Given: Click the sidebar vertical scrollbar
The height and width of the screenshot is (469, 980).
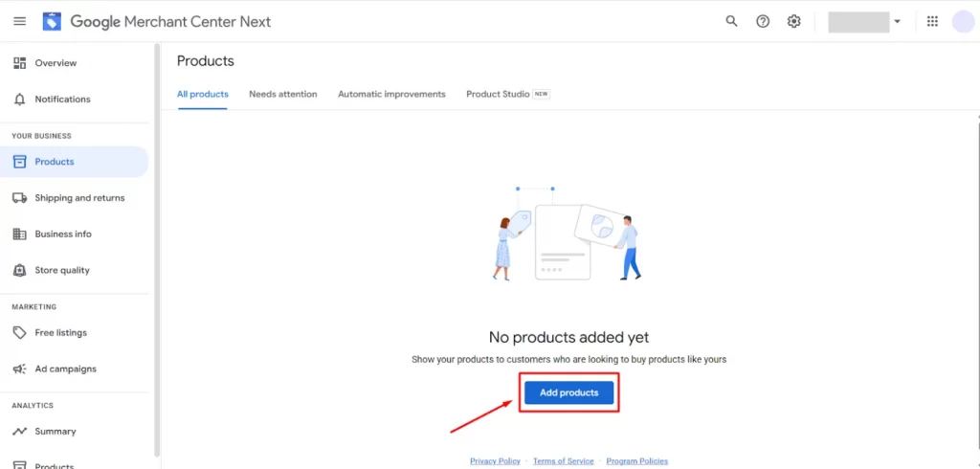Looking at the screenshot, I should click(x=157, y=249).
